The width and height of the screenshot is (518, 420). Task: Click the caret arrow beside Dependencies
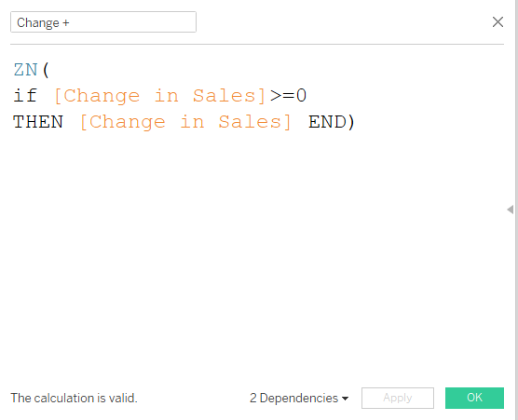tap(346, 399)
